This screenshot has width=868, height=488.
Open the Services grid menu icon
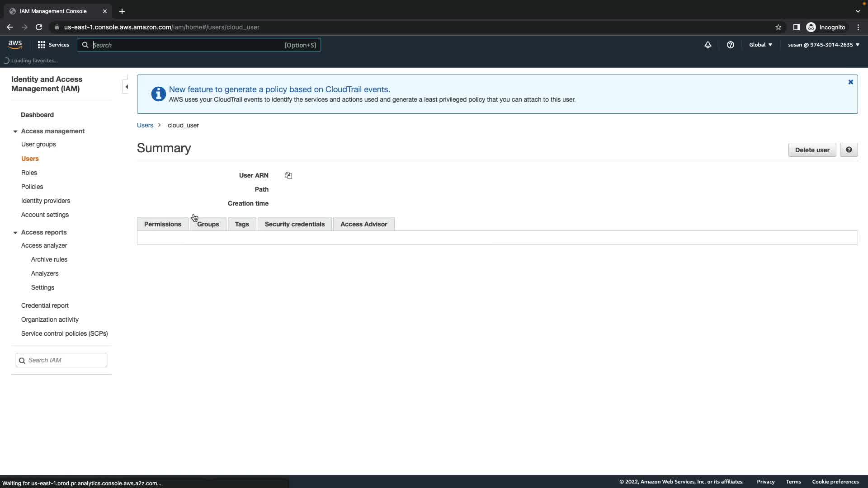coord(42,45)
